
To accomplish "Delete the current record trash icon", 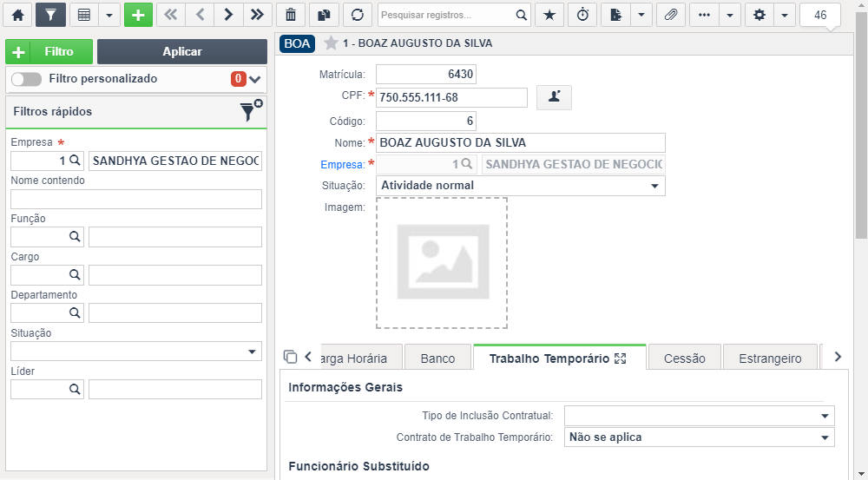I will 291,15.
